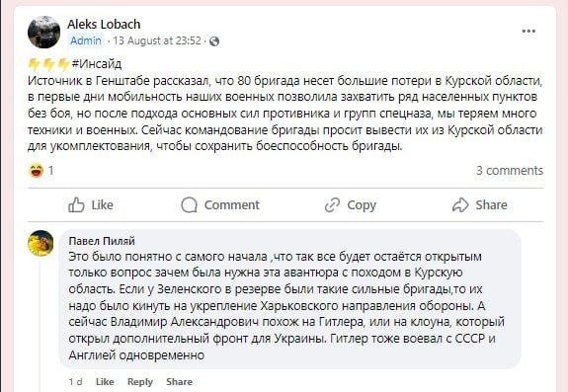568x392 pixels.
Task: Open the three-dots post options menu
Action: [528, 32]
